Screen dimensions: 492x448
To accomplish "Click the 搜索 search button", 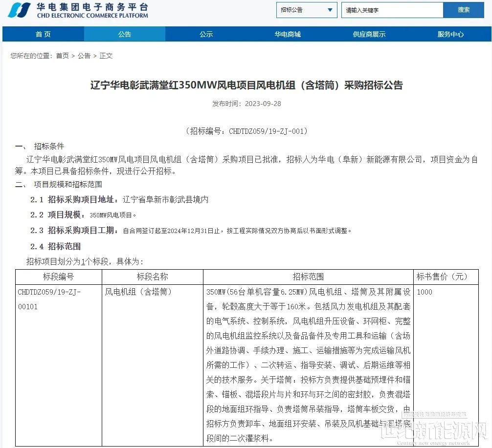I will click(464, 10).
